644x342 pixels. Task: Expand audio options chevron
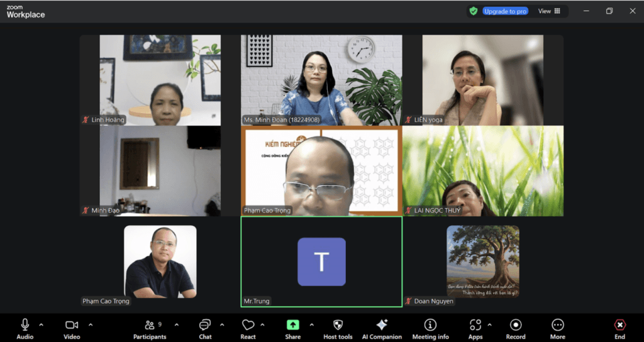point(42,325)
